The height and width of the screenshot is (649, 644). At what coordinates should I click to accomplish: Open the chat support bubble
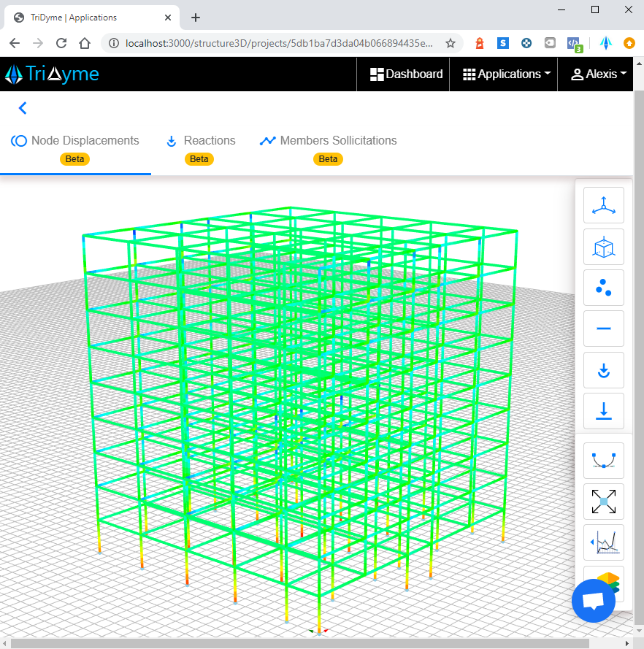pyautogui.click(x=593, y=601)
